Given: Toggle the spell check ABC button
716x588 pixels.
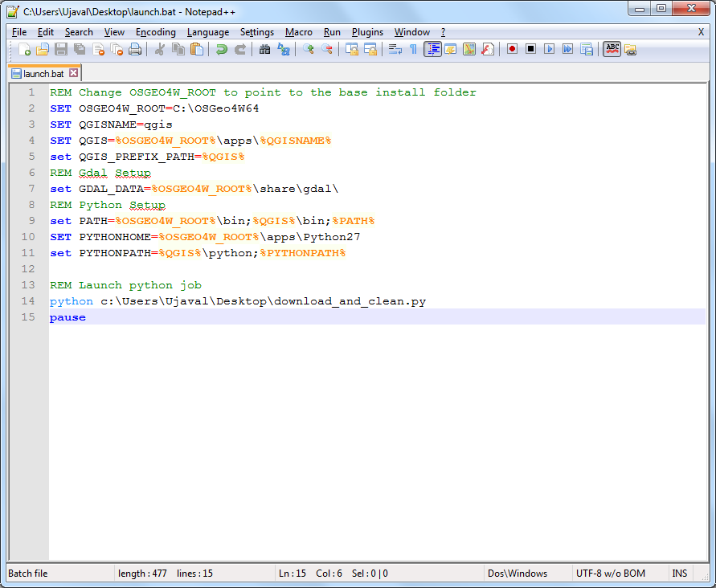Looking at the screenshot, I should tap(612, 49).
